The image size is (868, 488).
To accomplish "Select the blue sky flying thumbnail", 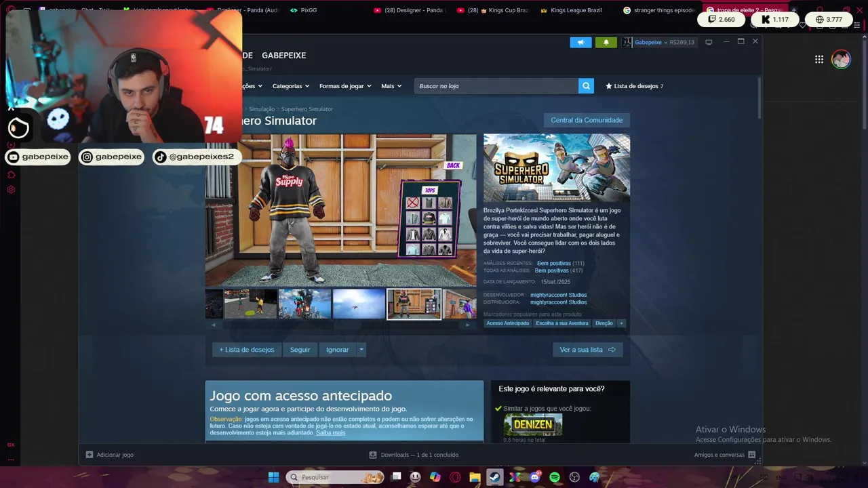I will click(359, 304).
